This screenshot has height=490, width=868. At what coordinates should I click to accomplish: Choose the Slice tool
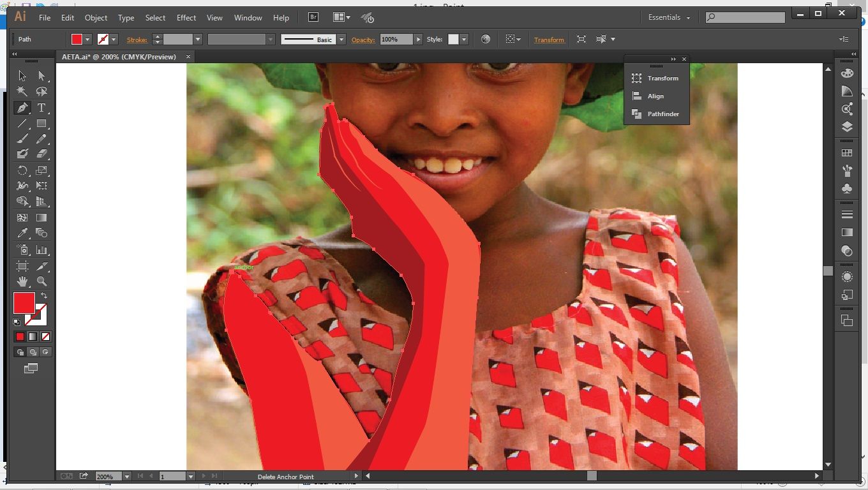41,265
